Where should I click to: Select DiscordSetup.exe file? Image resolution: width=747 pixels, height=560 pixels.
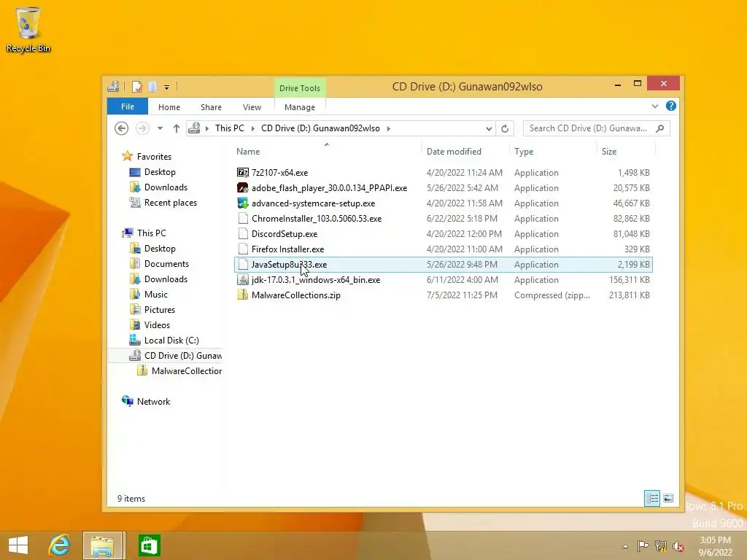(443, 234)
